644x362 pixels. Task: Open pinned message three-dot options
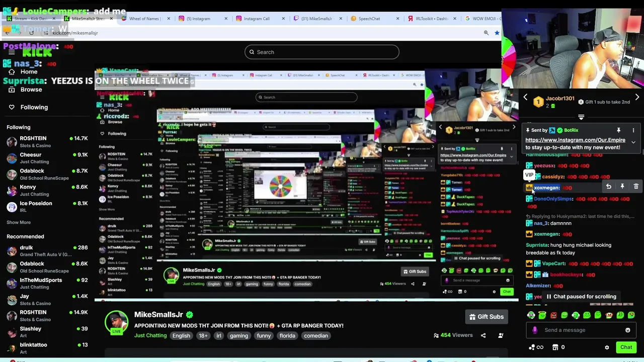[633, 130]
